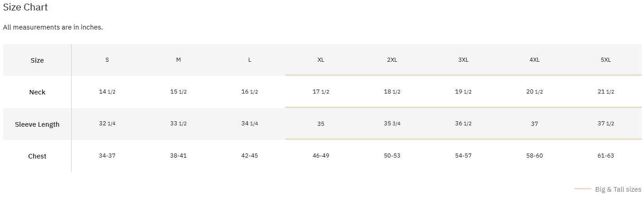
Task: Click the Size row header cell
Action: [37, 60]
